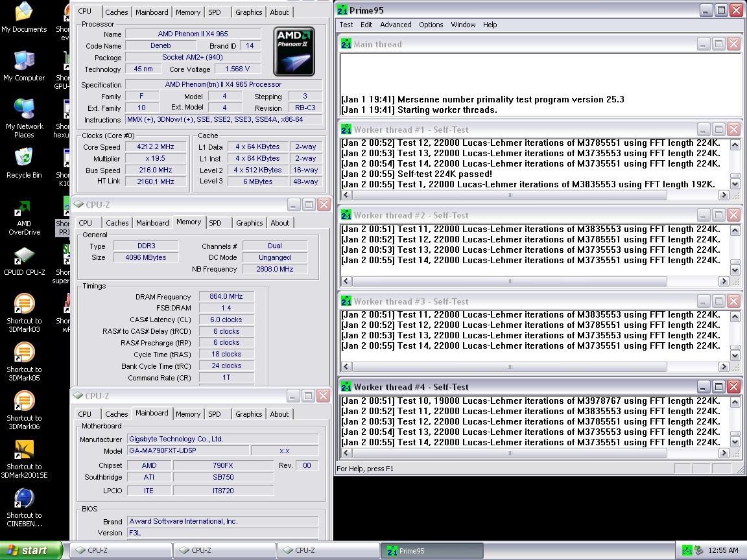Viewport: 747px width, 560px height.
Task: Click the taskbar clock showing 12:55 AM
Action: pos(723,550)
